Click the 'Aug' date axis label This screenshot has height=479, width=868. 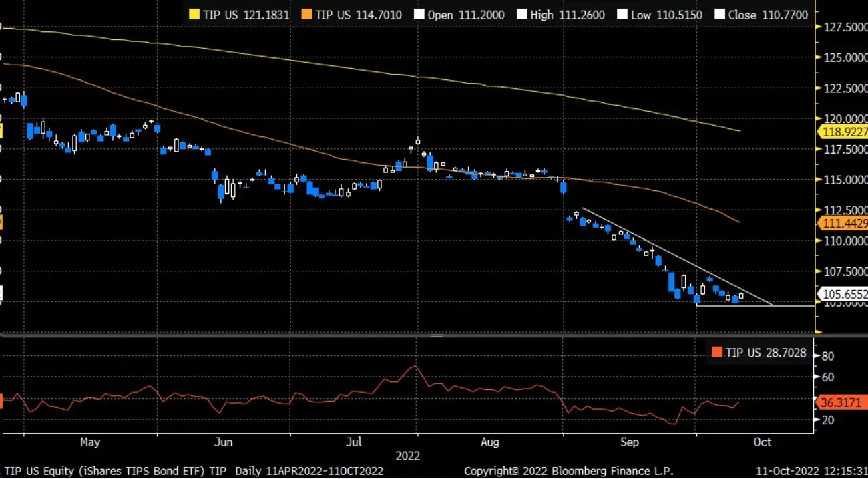(490, 442)
